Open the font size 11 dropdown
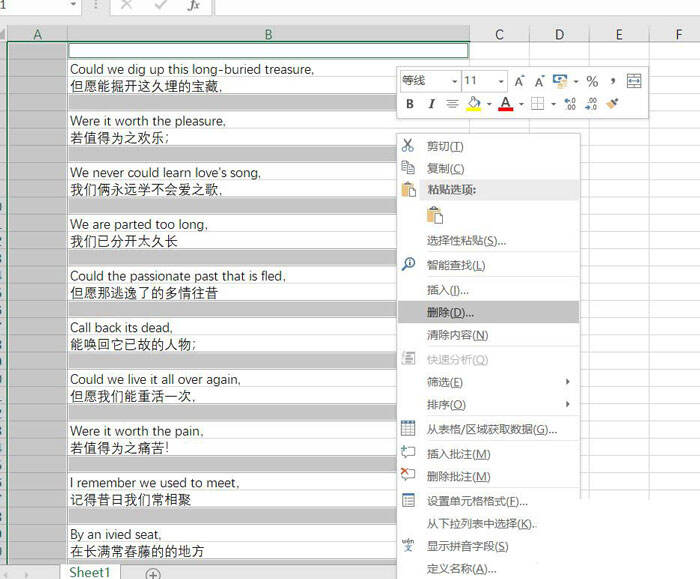 pyautogui.click(x=501, y=81)
